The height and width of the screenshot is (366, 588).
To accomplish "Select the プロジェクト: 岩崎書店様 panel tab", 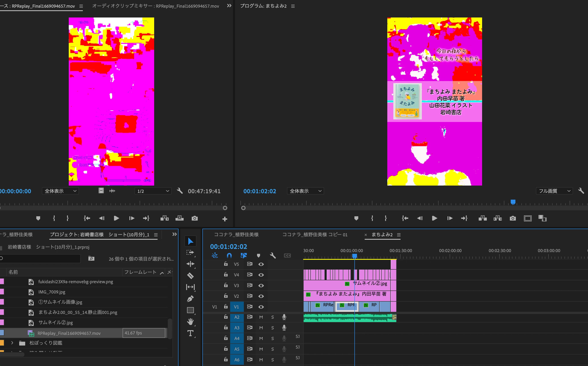I will (x=99, y=235).
